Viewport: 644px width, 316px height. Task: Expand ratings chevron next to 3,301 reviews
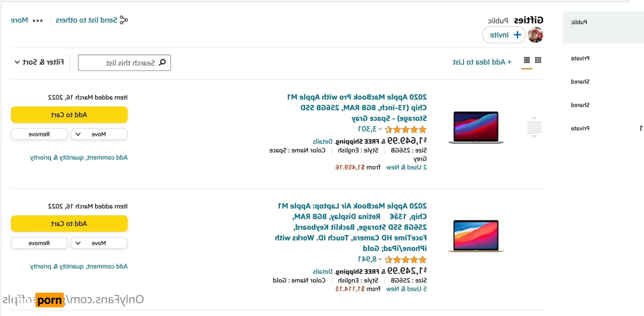[x=380, y=129]
